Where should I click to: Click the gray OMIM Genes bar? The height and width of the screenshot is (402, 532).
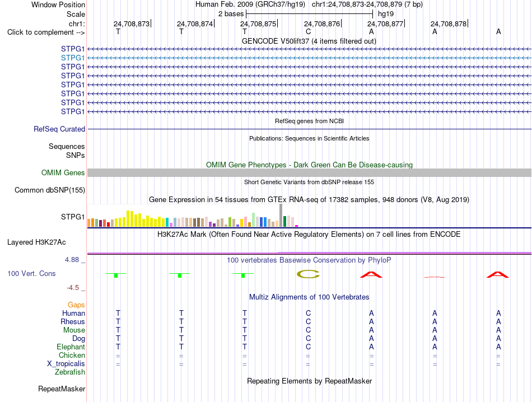[309, 172]
